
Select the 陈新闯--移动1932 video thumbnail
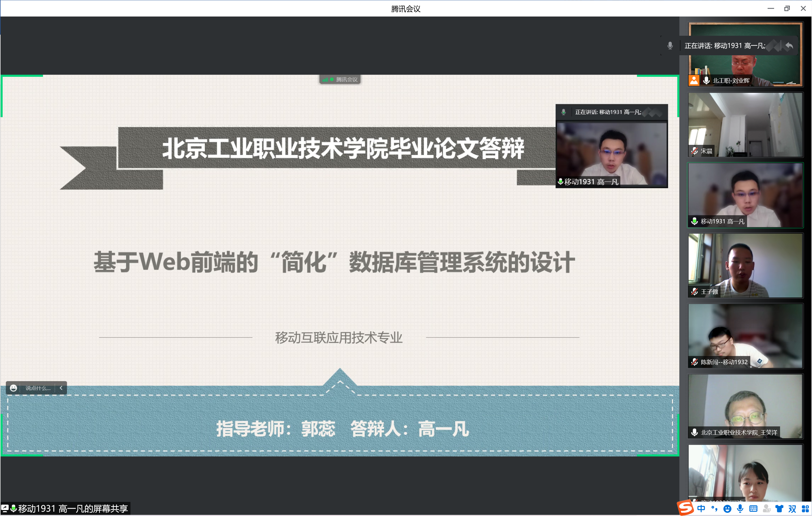[x=745, y=336]
